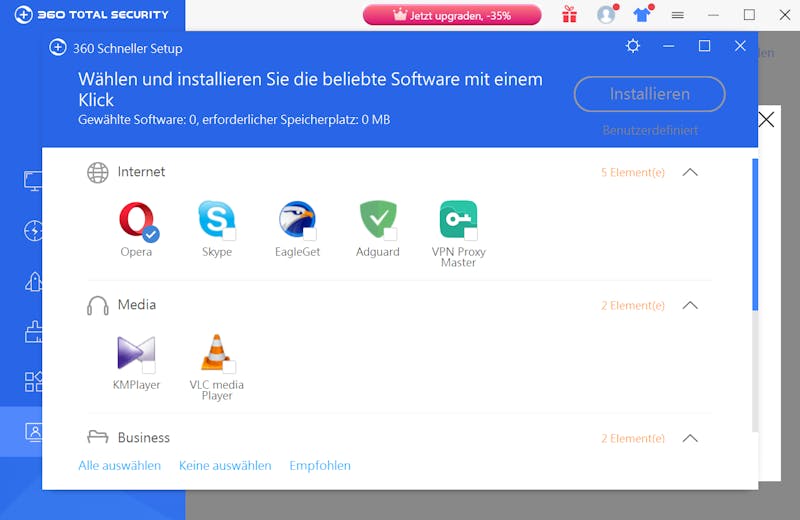Open the cleanup brush icon in sidebar
Screen dimensions: 800x520
point(33,332)
